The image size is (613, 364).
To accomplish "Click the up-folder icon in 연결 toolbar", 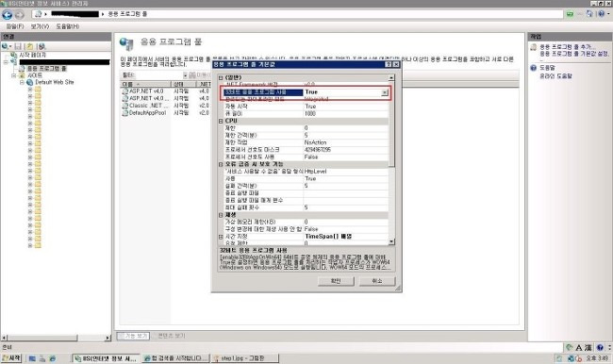I will click(30, 46).
